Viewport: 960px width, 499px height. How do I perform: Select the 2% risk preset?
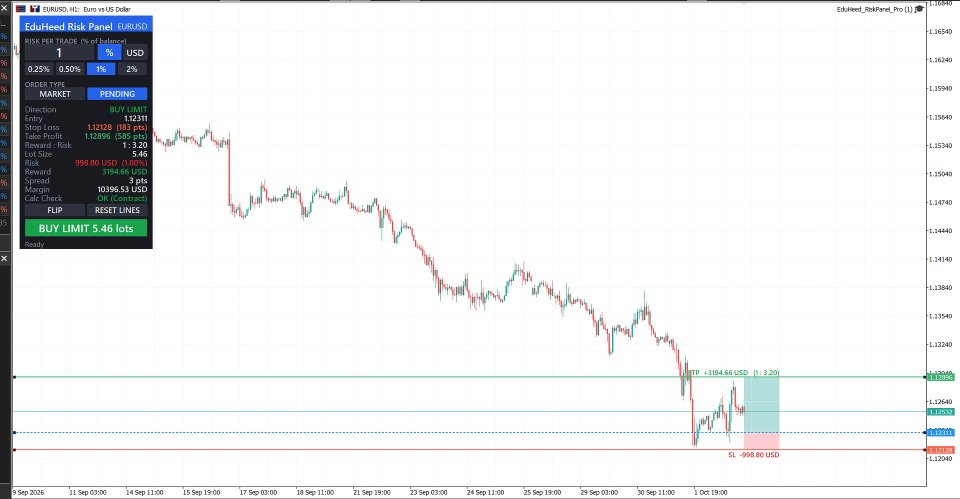132,69
